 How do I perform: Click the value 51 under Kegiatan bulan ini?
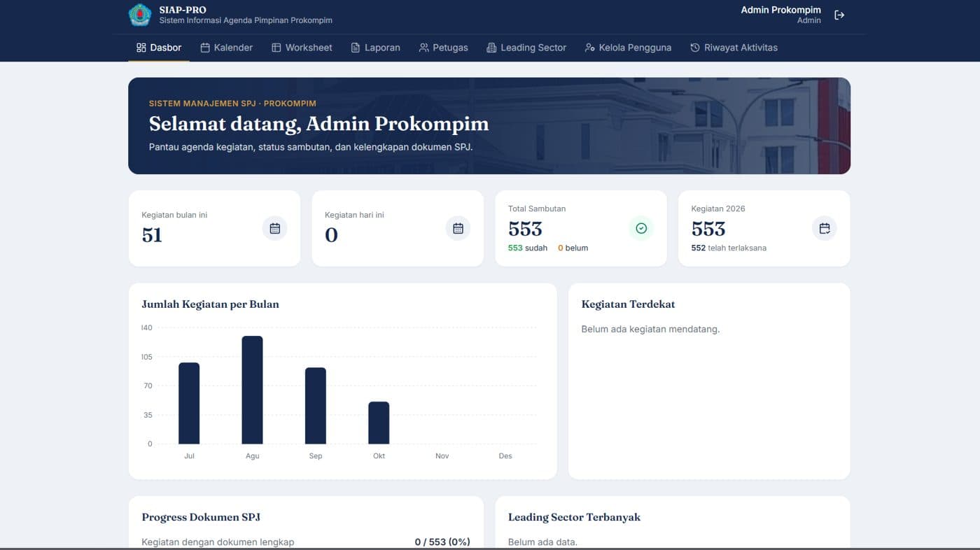click(x=152, y=235)
